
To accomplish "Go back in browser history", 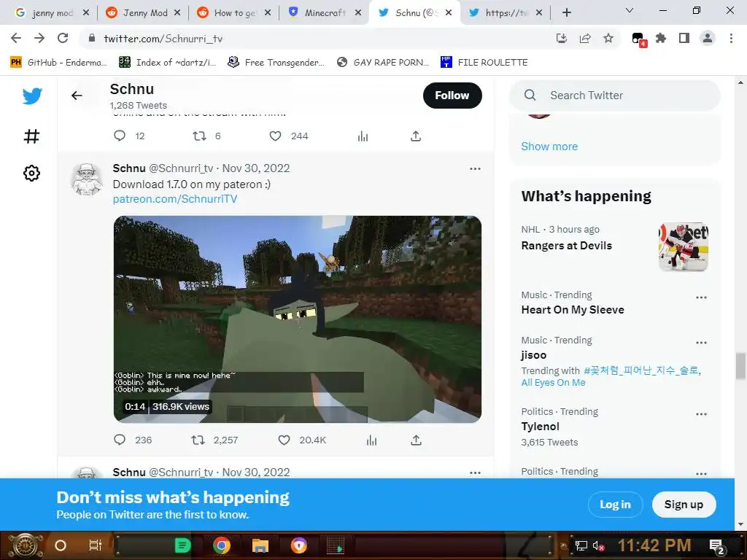I will click(16, 38).
